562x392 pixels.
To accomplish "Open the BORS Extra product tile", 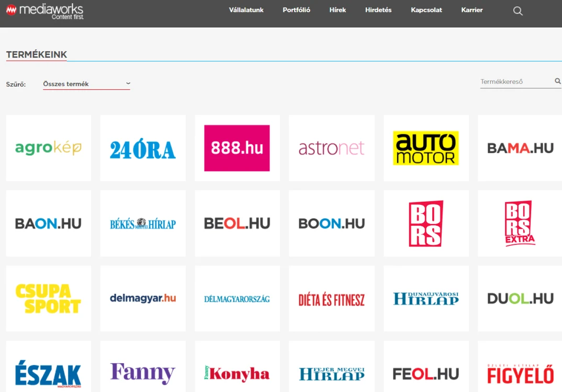I will (520, 223).
